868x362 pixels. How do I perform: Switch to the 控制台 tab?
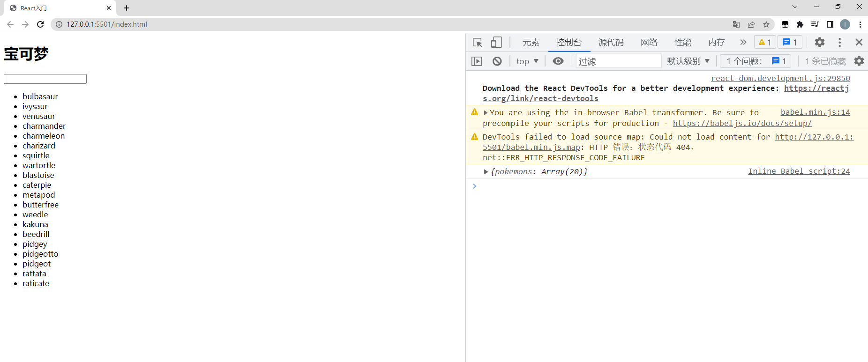click(569, 43)
